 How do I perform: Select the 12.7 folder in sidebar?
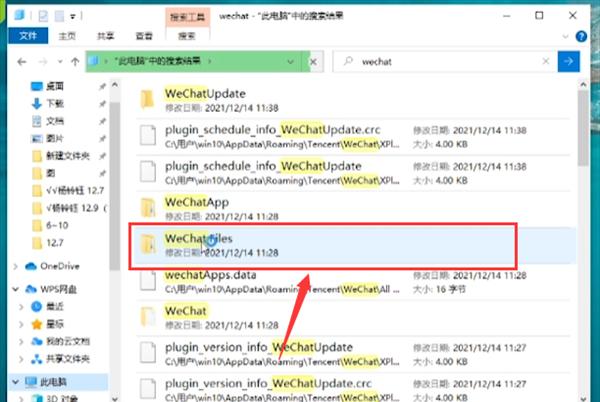click(x=55, y=243)
